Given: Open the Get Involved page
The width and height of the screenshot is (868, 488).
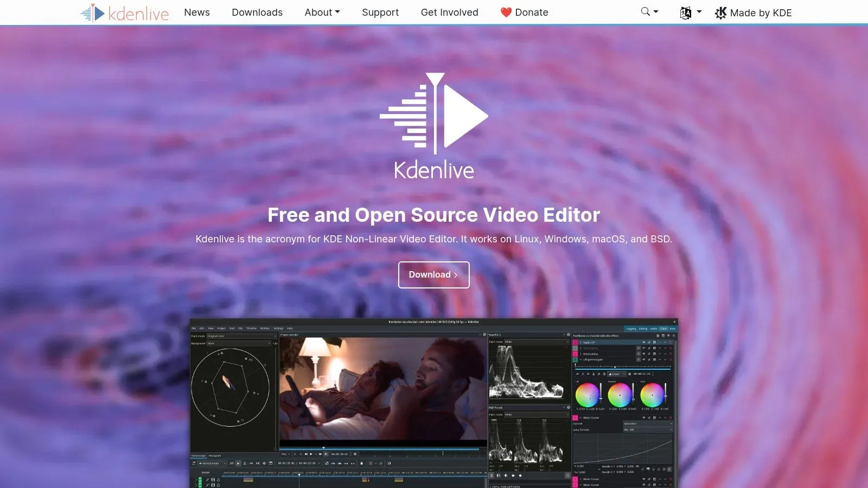Looking at the screenshot, I should (449, 12).
